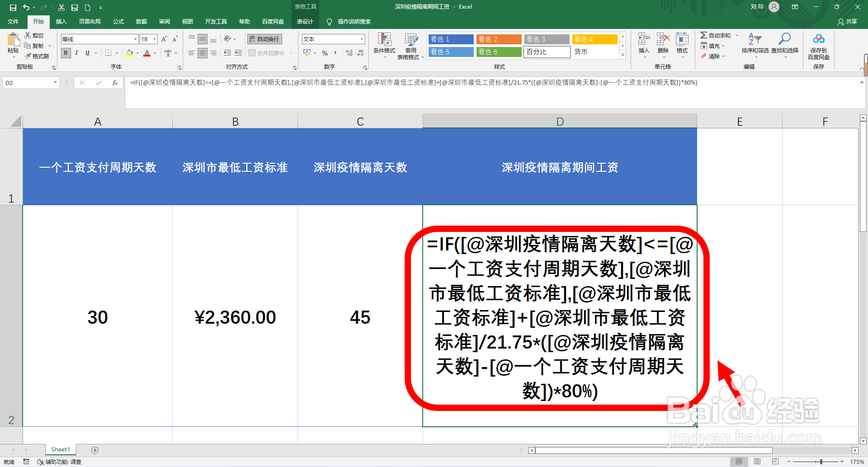
Task: Click the borders grid icon
Action: click(x=108, y=53)
